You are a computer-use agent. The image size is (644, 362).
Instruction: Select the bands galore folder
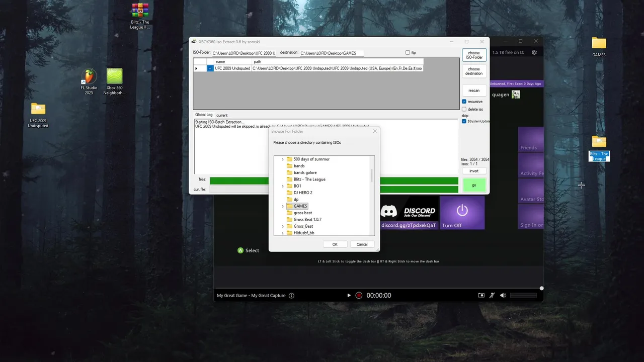point(305,172)
